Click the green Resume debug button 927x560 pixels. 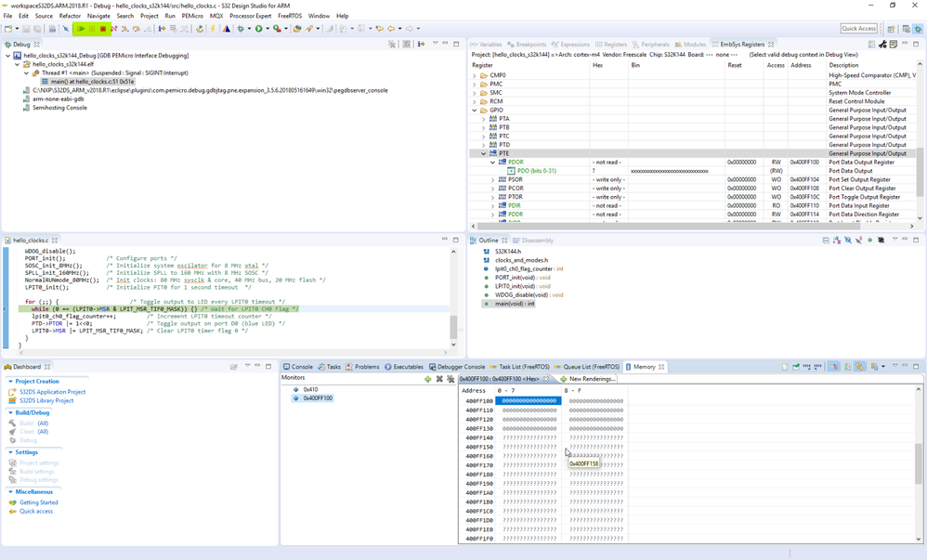[81, 29]
